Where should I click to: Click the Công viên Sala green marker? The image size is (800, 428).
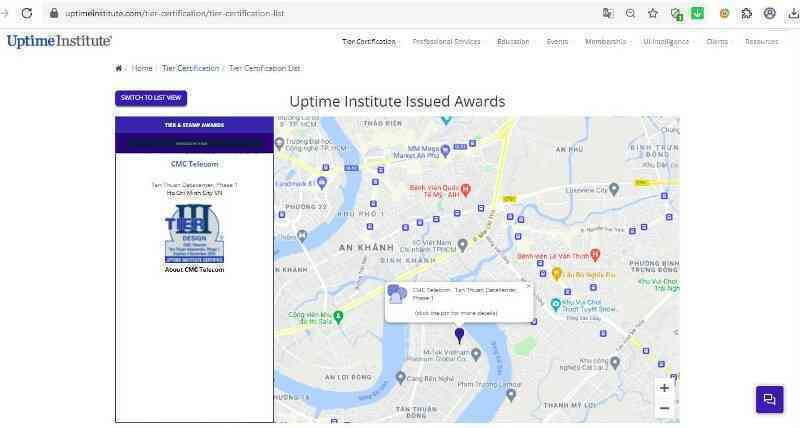(x=338, y=317)
